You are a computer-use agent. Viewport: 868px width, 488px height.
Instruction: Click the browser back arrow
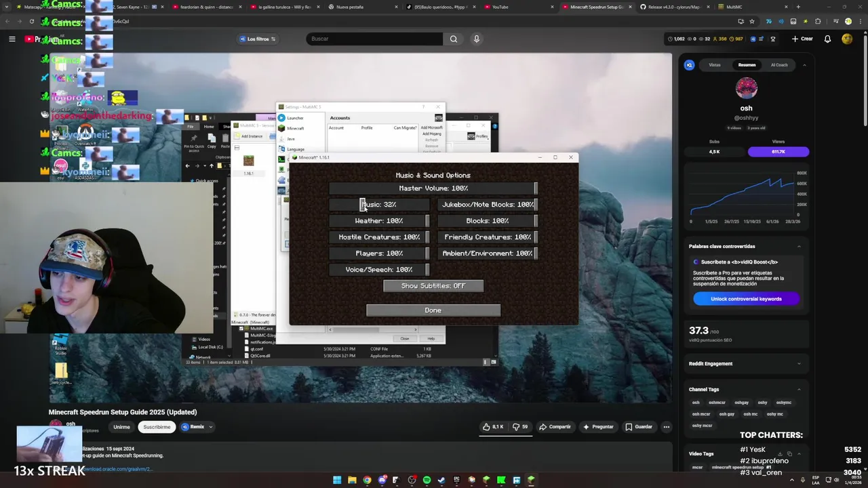7,21
